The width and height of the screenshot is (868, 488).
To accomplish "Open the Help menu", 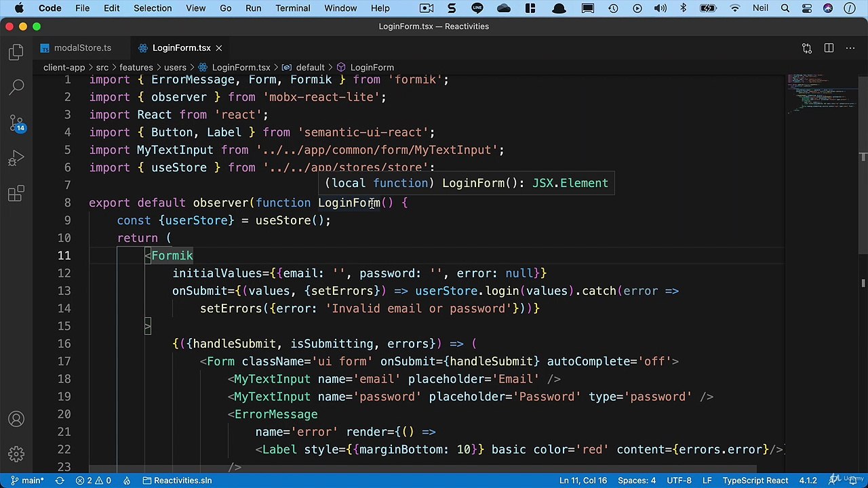I will click(x=380, y=8).
